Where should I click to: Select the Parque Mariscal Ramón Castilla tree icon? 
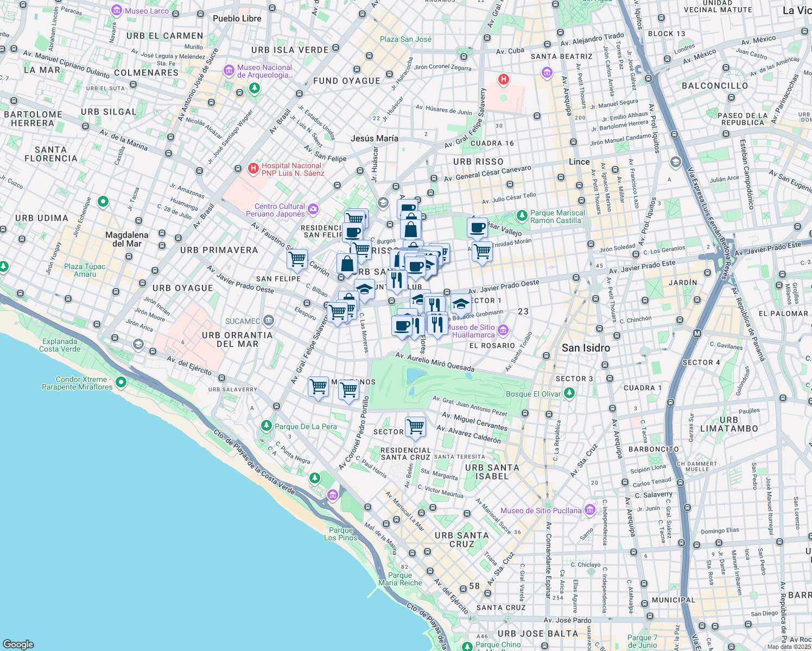coord(522,215)
